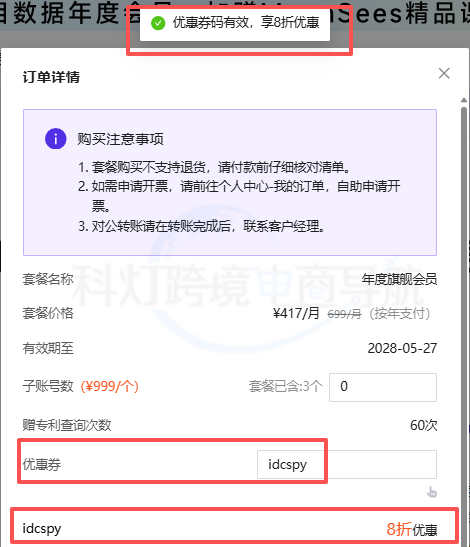Click the 订单详情 dialog title
The image size is (470, 547).
[51, 77]
